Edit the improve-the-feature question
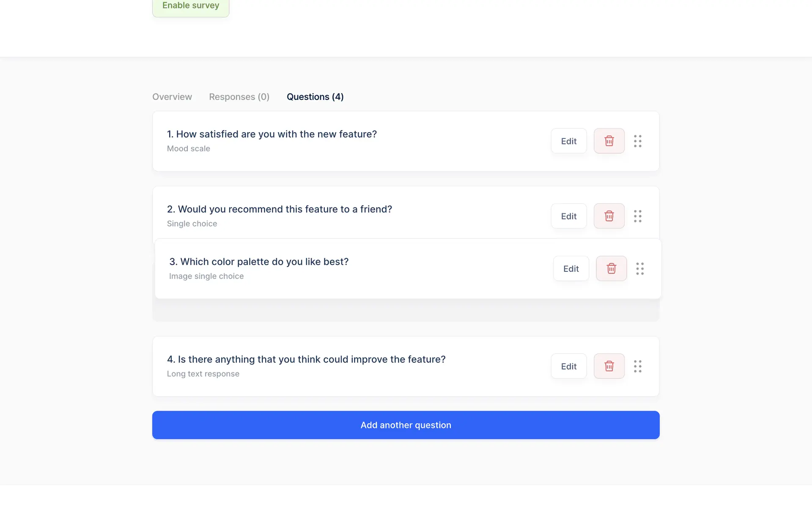812x508 pixels. 568,366
